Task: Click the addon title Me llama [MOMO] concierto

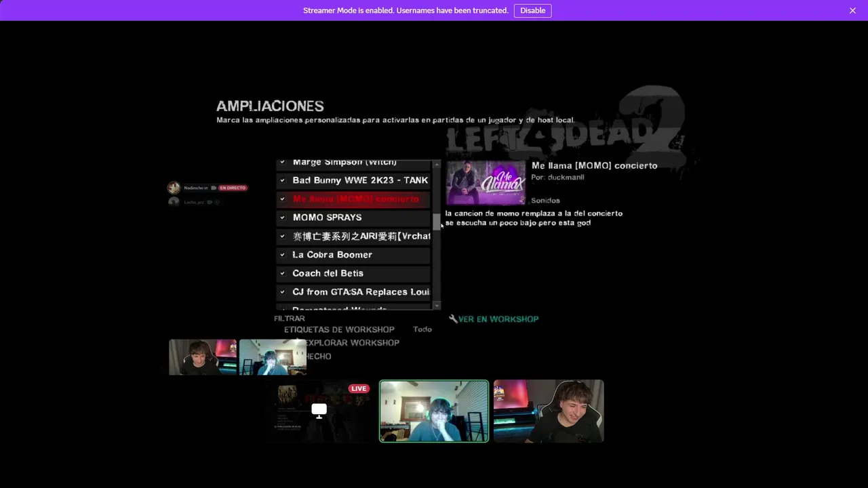Action: [x=594, y=165]
